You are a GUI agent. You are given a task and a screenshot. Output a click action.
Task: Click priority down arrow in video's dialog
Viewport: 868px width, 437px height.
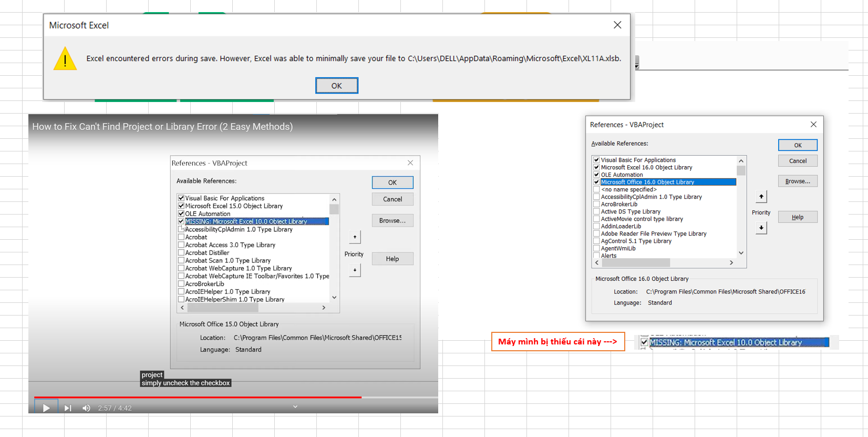coord(355,270)
